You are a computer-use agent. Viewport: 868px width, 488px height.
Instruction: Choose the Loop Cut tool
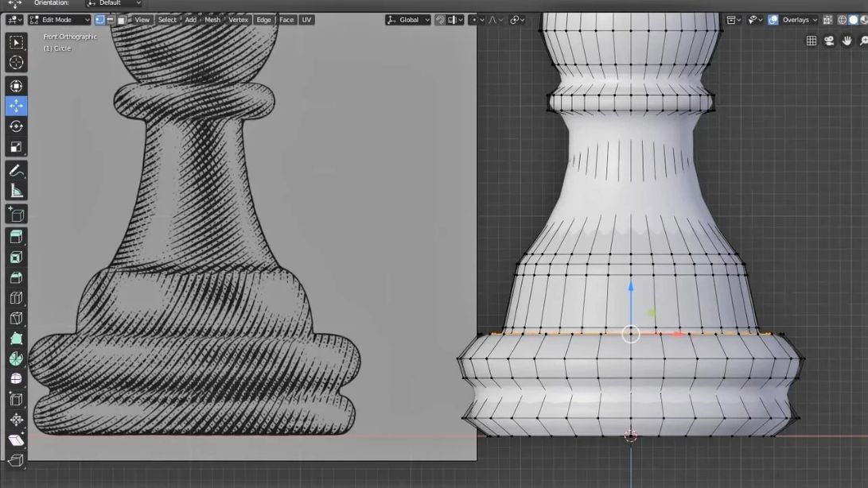point(16,298)
